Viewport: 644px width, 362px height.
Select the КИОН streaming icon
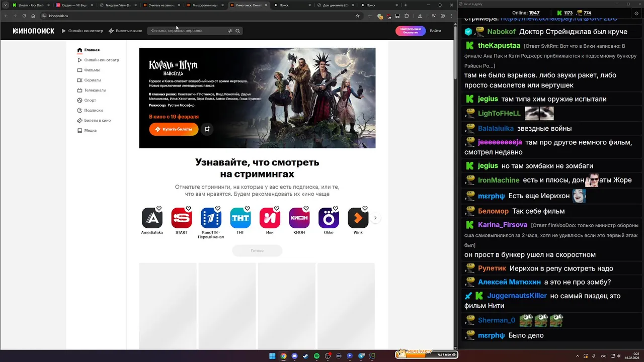coord(299,218)
